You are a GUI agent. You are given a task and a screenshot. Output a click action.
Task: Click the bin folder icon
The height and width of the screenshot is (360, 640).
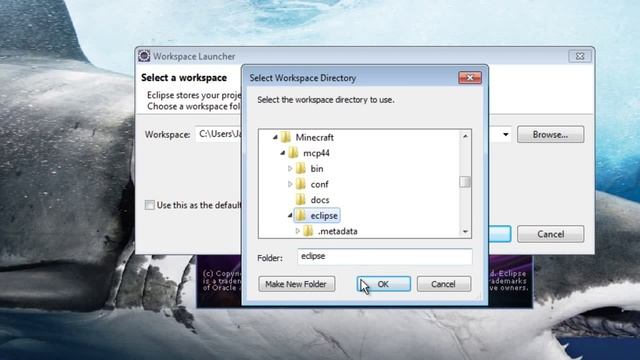pos(301,168)
